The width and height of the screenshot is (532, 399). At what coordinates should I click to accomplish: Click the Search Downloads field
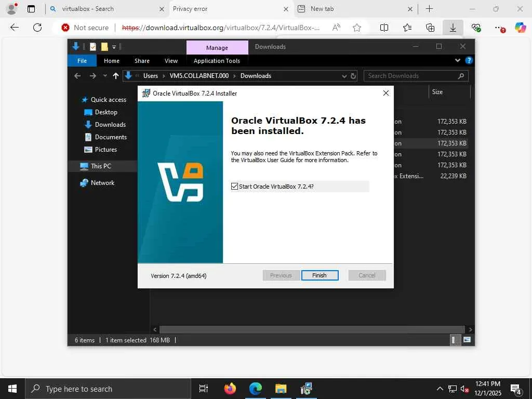[416, 76]
